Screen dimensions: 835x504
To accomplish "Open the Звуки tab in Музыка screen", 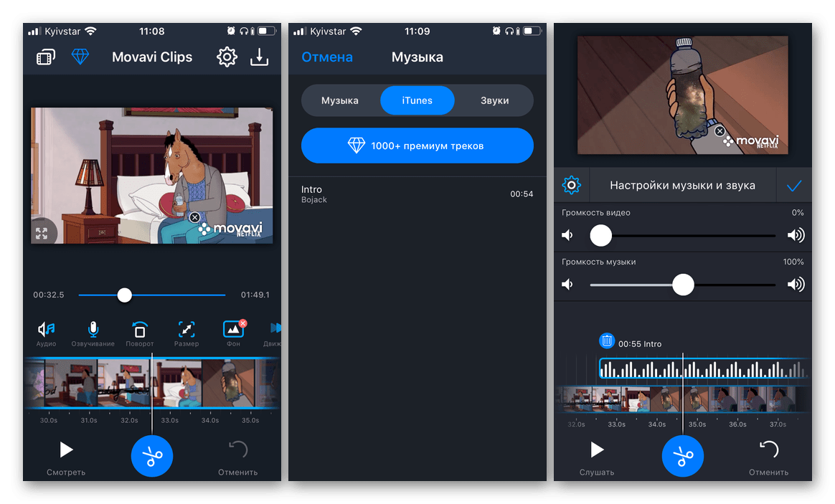I will (x=494, y=100).
